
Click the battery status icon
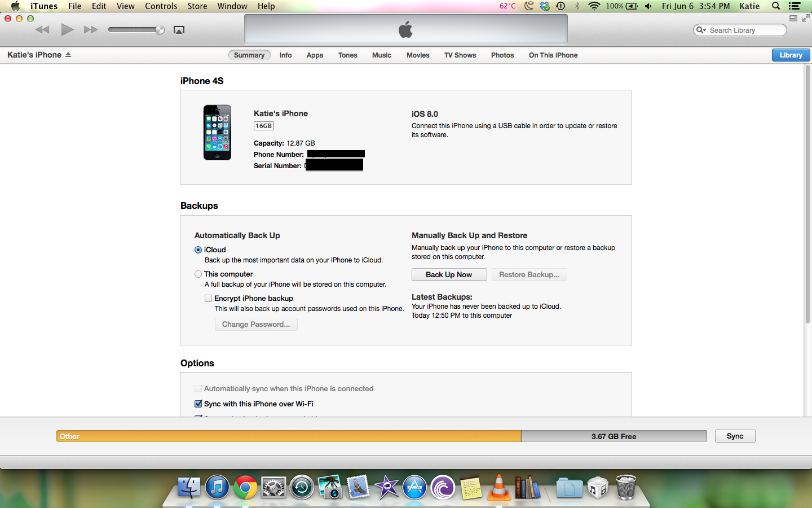(632, 6)
